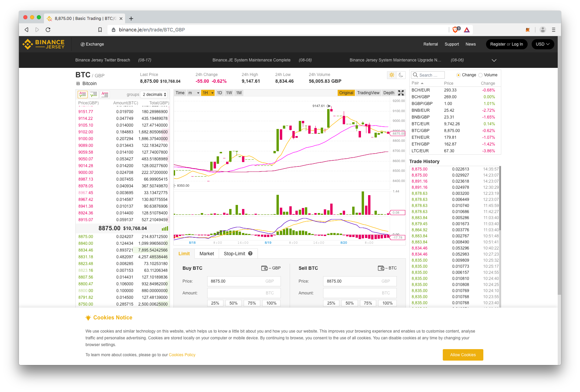Open the Exchange menu
The width and height of the screenshot is (580, 392).
tap(92, 44)
